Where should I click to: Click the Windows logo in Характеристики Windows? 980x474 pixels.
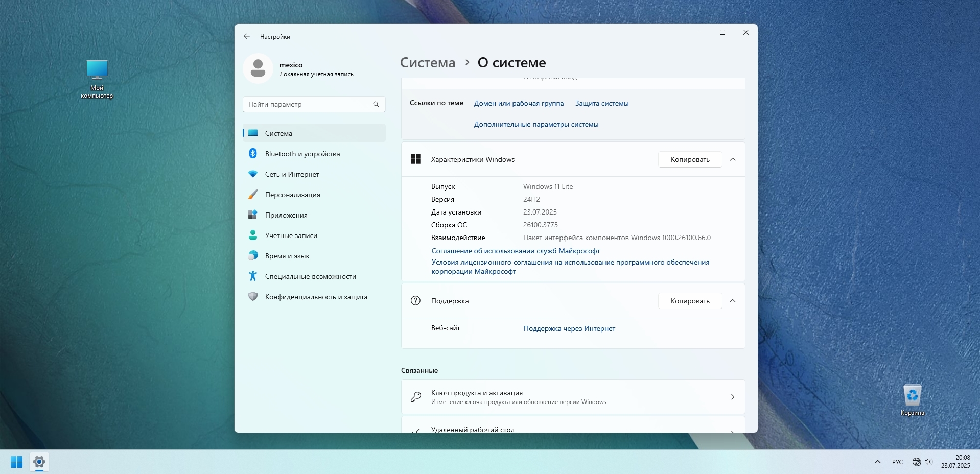tap(416, 159)
